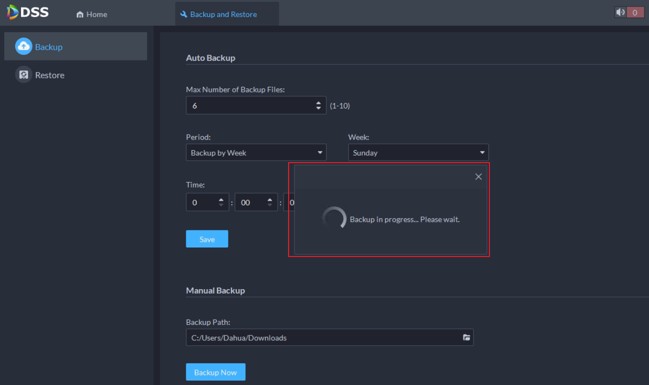Open the Week dropdown showing Sunday

pyautogui.click(x=418, y=152)
